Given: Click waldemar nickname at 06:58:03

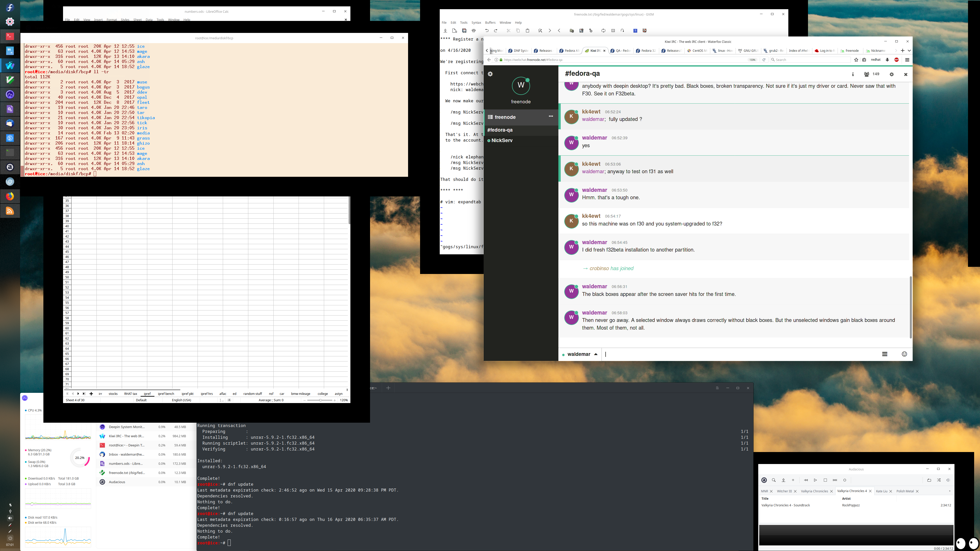Looking at the screenshot, I should point(594,312).
